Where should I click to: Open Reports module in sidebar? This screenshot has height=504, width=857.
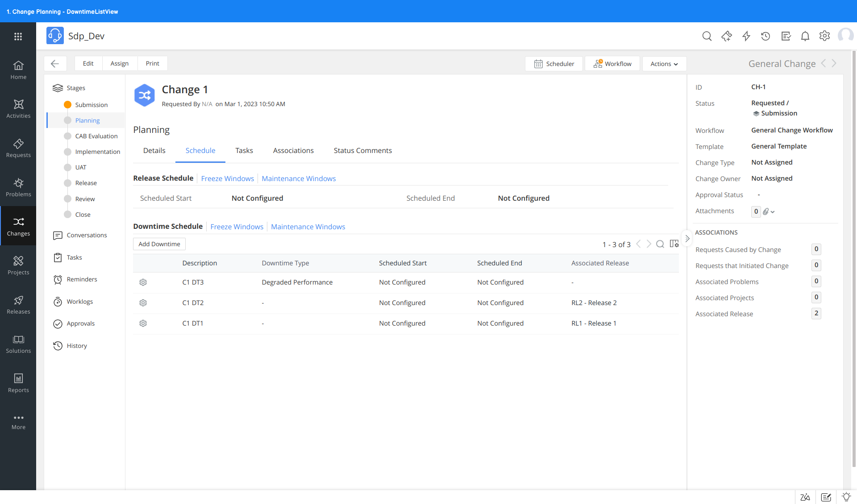[x=18, y=384]
